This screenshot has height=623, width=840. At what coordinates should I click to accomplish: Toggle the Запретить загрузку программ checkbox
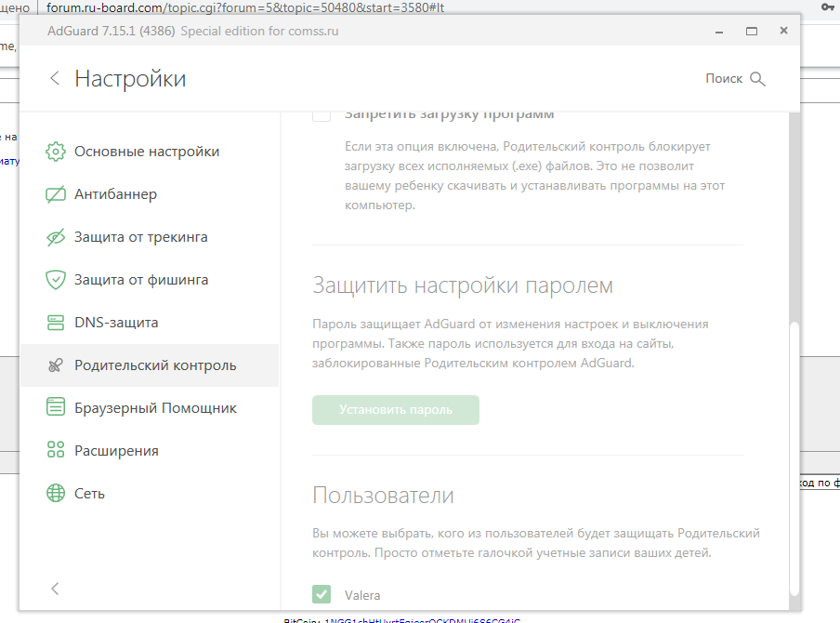[322, 114]
